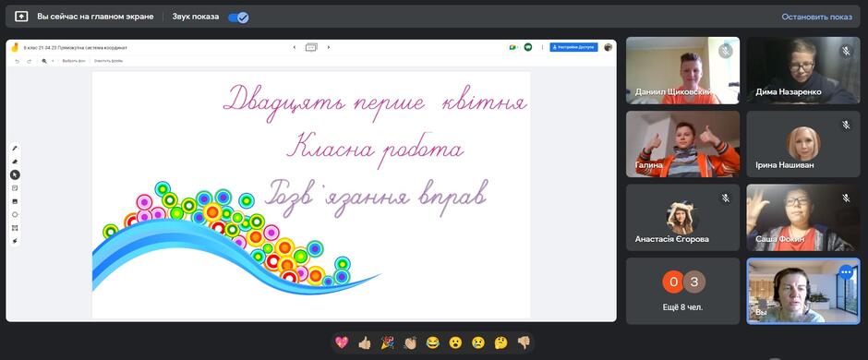Select Дима Назаренко's video tile
Screen dimensions: 868x360
pos(803,70)
